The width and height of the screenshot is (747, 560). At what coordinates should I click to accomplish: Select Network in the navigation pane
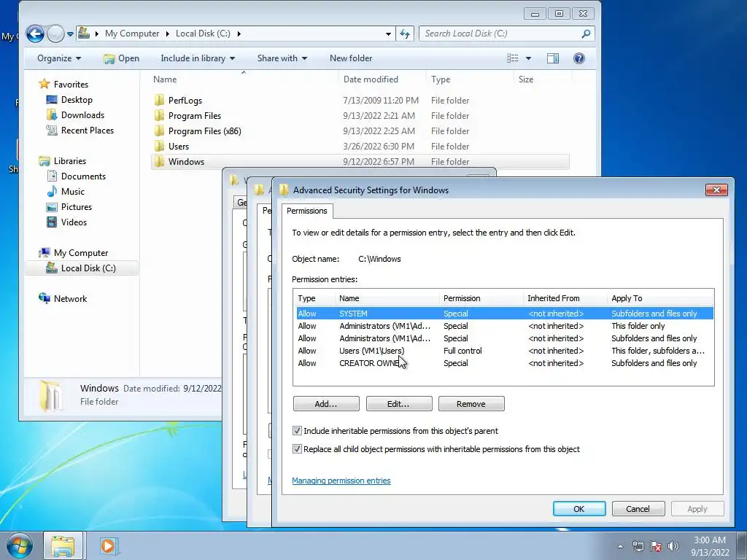click(70, 298)
